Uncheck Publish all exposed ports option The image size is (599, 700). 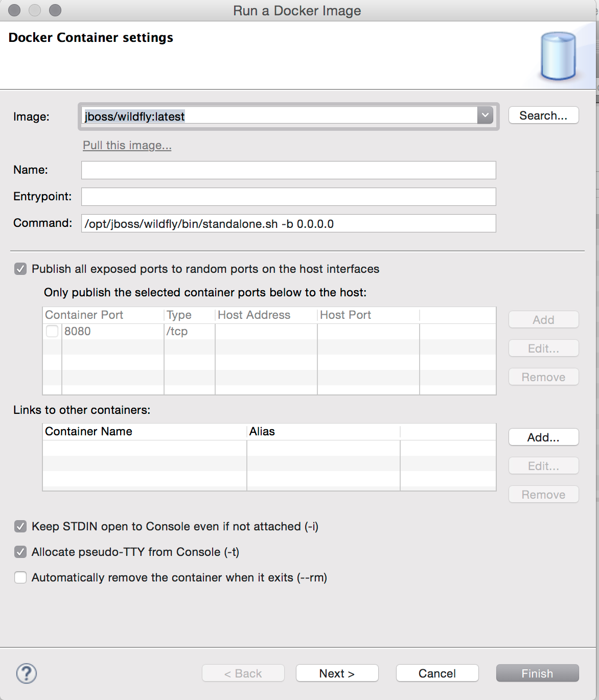(x=20, y=269)
